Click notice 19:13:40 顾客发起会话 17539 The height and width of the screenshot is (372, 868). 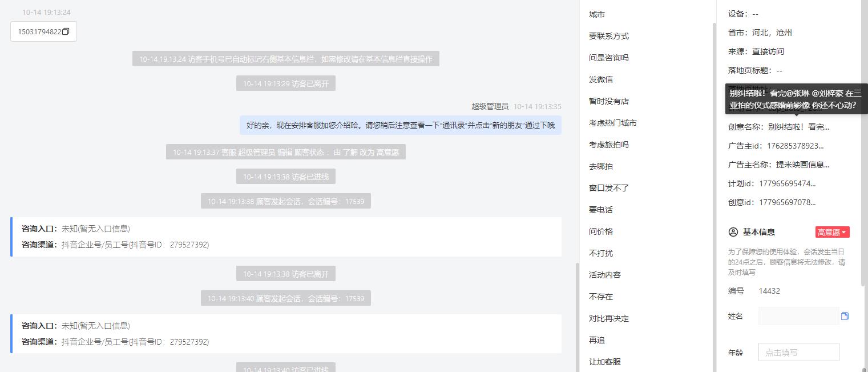[286, 298]
